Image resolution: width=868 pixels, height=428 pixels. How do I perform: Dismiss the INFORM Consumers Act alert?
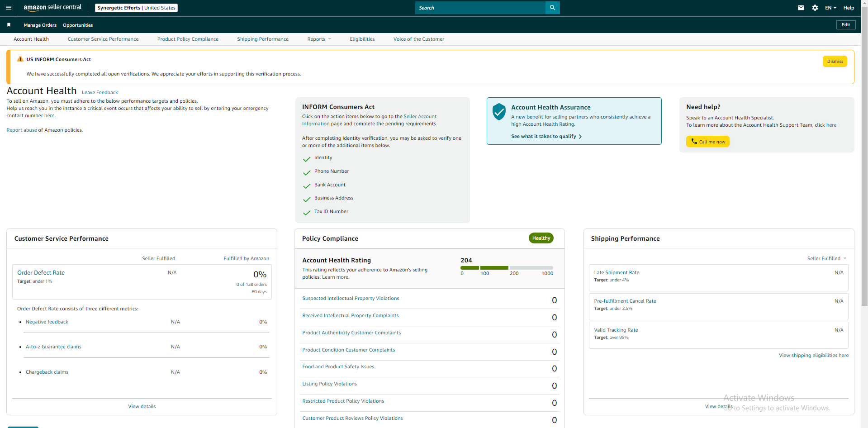pos(835,61)
